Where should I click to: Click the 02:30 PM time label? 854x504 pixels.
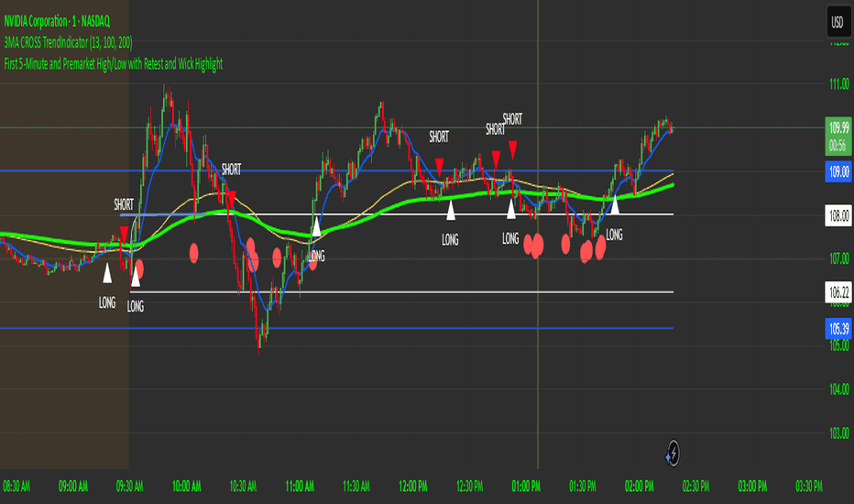pyautogui.click(x=696, y=486)
